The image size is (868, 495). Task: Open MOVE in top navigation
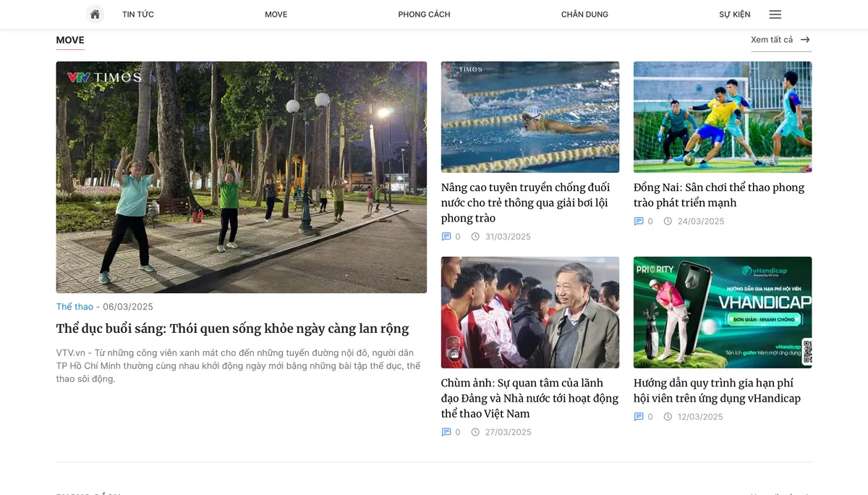[276, 14]
